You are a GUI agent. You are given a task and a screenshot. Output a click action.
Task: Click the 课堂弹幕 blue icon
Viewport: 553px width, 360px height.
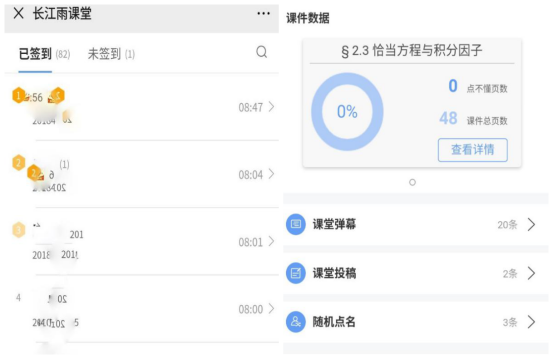[296, 224]
